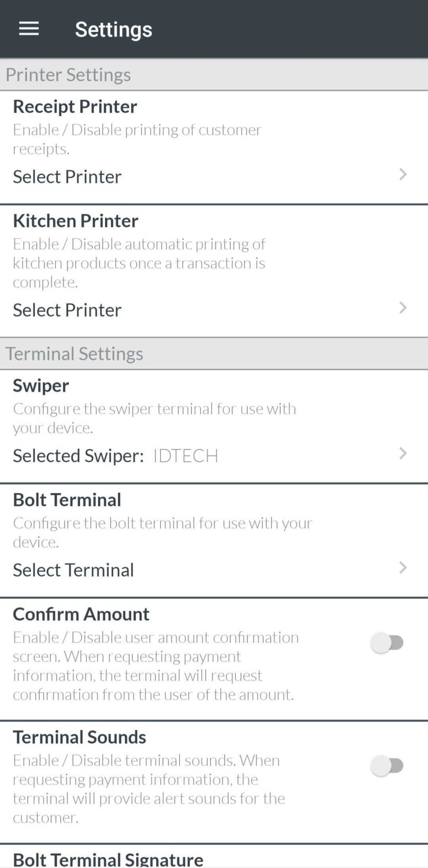Select the IDTECH swiper value
This screenshot has height=868, width=428.
185,456
